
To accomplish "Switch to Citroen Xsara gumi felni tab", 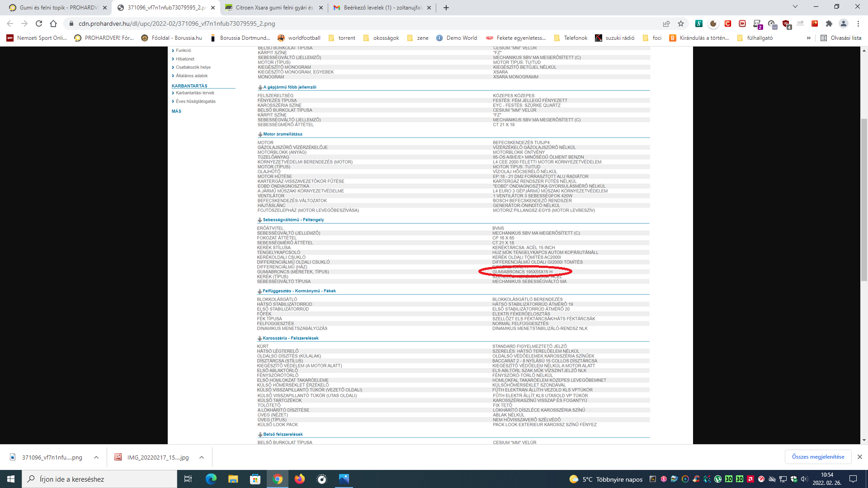I will pos(274,8).
